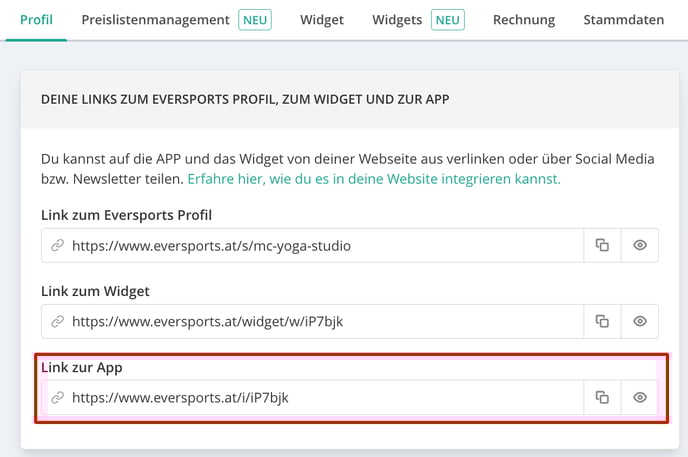Click NEU badge next to Preislistenmanagement
Viewport: 688px width, 457px height.
click(255, 20)
